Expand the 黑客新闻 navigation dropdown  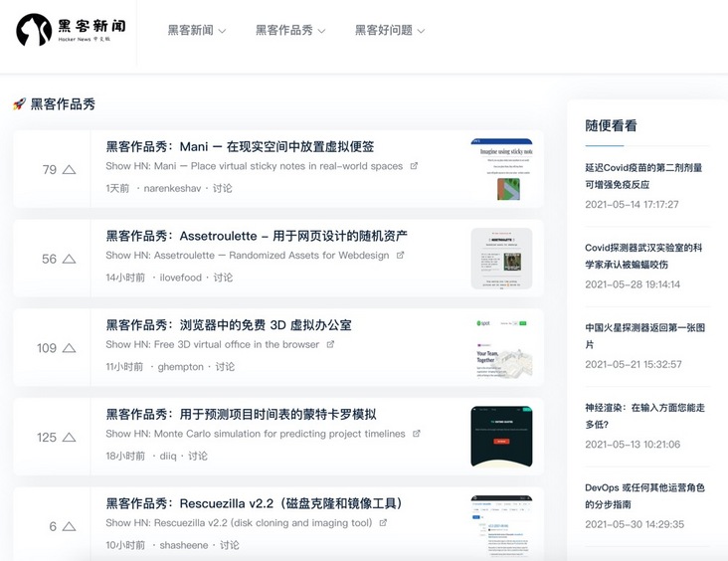tap(196, 31)
